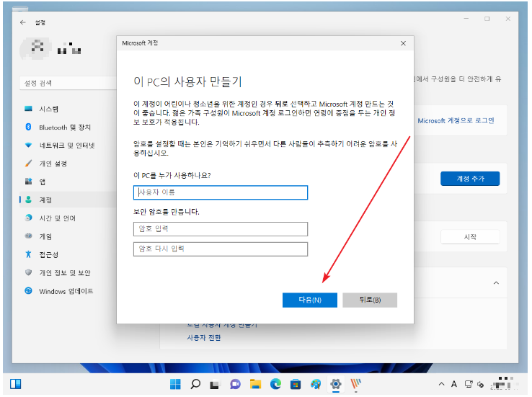Open the red striped taskbar app
Screen dimensions: 532x397
pos(355,384)
